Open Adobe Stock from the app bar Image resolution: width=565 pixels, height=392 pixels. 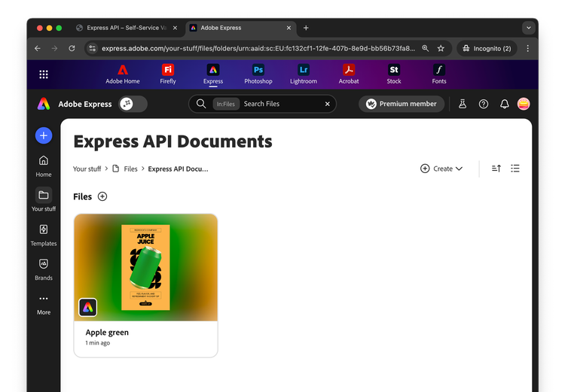[x=394, y=74]
